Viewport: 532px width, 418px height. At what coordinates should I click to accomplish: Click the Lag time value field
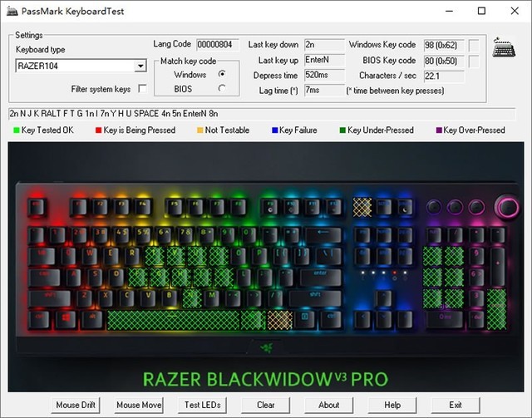[324, 91]
